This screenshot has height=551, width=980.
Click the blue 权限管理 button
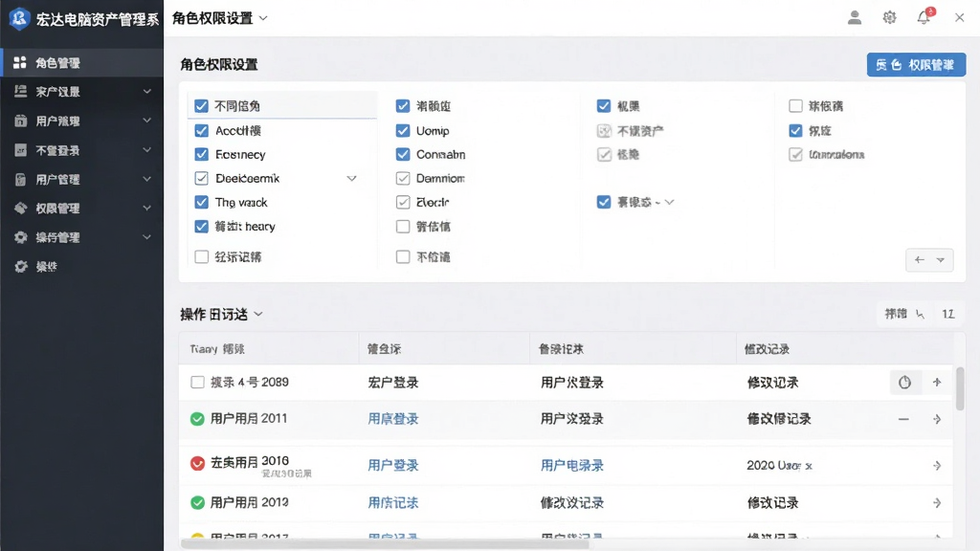(916, 65)
